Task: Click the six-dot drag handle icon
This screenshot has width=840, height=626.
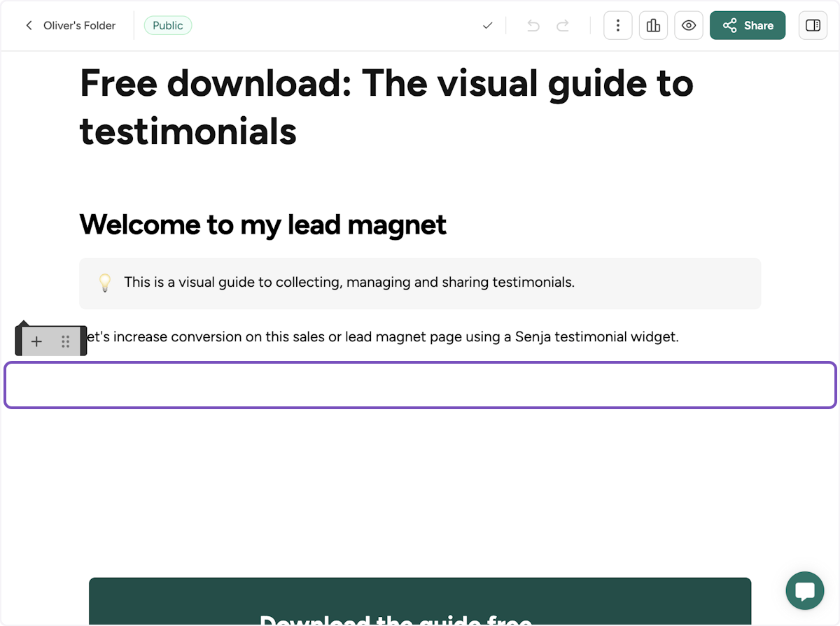Action: 66,341
